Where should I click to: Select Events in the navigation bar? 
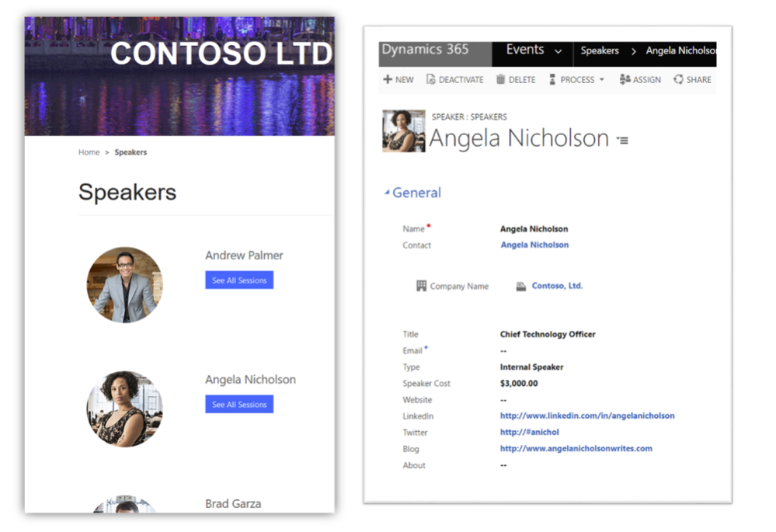524,50
